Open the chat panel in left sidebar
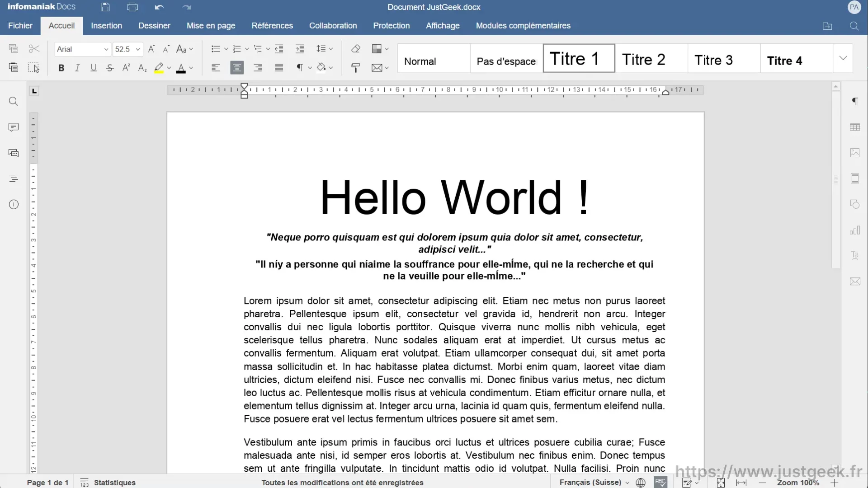Image resolution: width=868 pixels, height=488 pixels. [14, 153]
